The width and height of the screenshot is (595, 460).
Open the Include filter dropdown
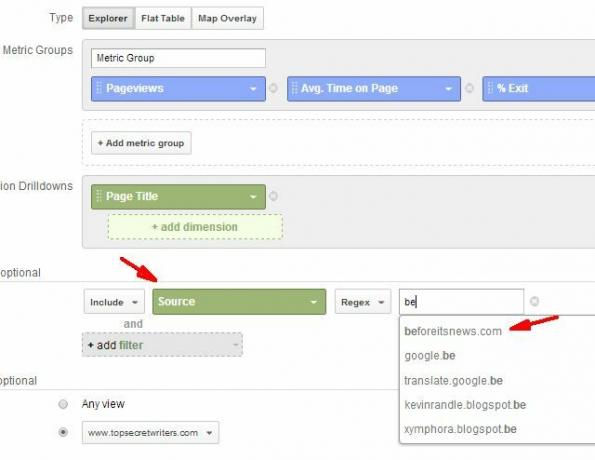[114, 302]
